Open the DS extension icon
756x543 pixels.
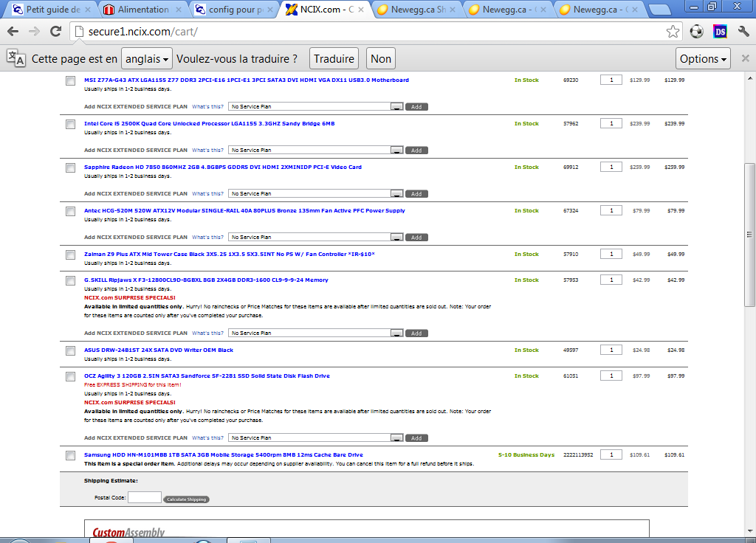720,32
